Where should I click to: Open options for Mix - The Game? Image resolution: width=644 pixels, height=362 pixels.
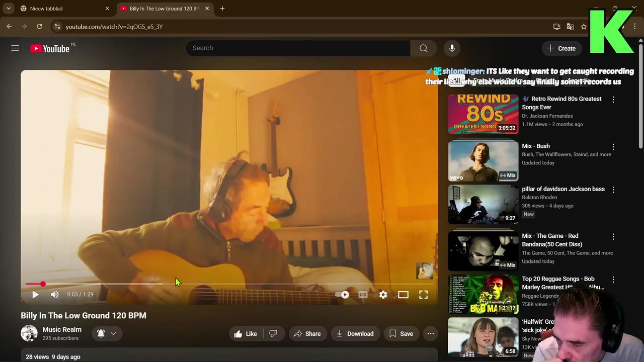[613, 236]
